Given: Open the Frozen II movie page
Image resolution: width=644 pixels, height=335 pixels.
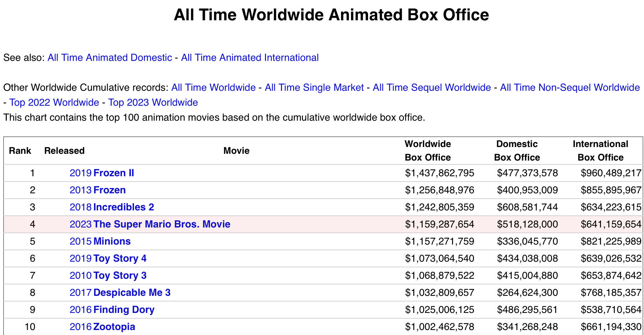Looking at the screenshot, I should pos(113,173).
